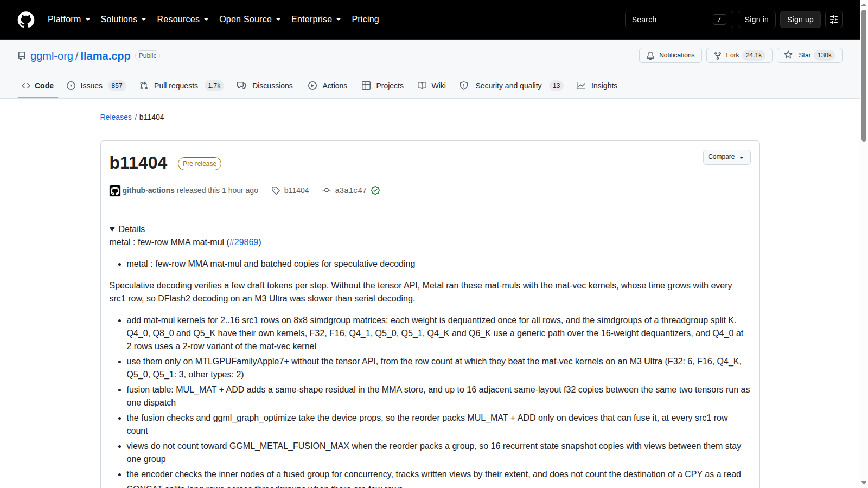This screenshot has height=488, width=868.
Task: Open the Enterprise dropdown
Action: [x=316, y=20]
